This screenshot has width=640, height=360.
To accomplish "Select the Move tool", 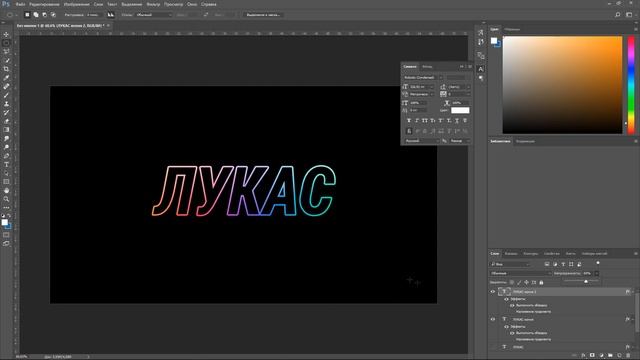I will coord(6,34).
